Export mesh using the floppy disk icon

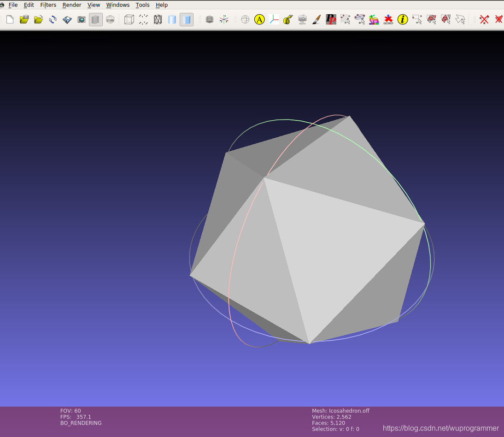67,20
